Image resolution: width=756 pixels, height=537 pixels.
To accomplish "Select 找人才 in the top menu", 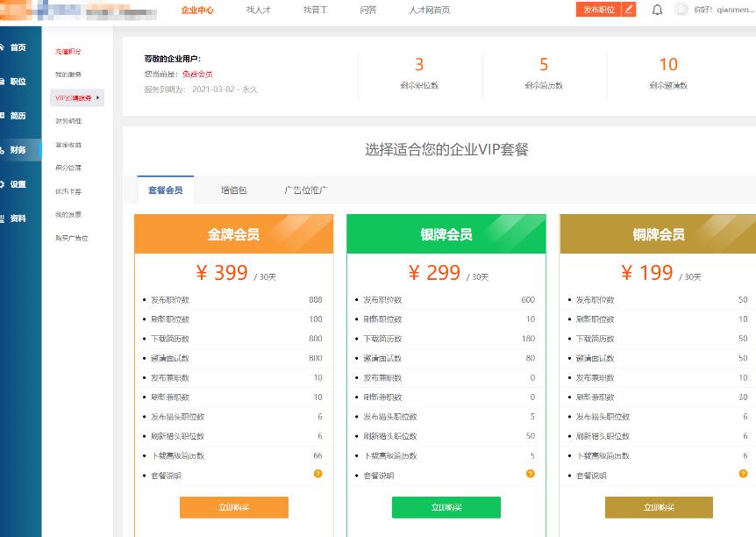I will 259,11.
